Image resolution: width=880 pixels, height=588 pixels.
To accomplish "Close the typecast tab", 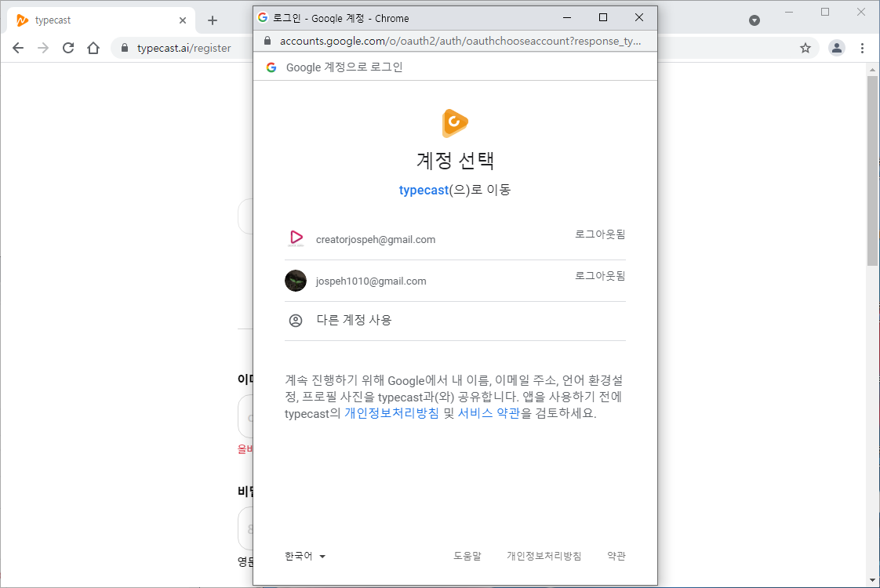I will (183, 20).
